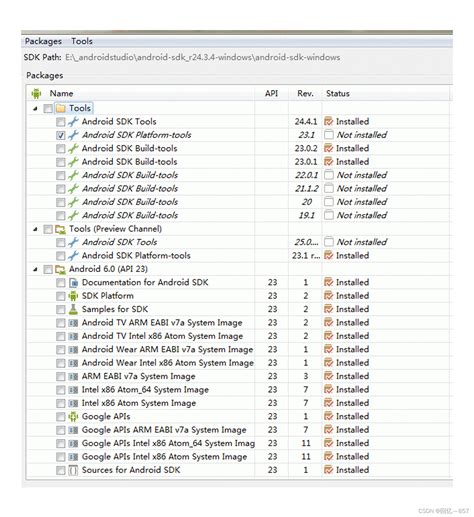The width and height of the screenshot is (474, 517).
Task: Open the Tools menu in menu bar
Action: coord(82,41)
